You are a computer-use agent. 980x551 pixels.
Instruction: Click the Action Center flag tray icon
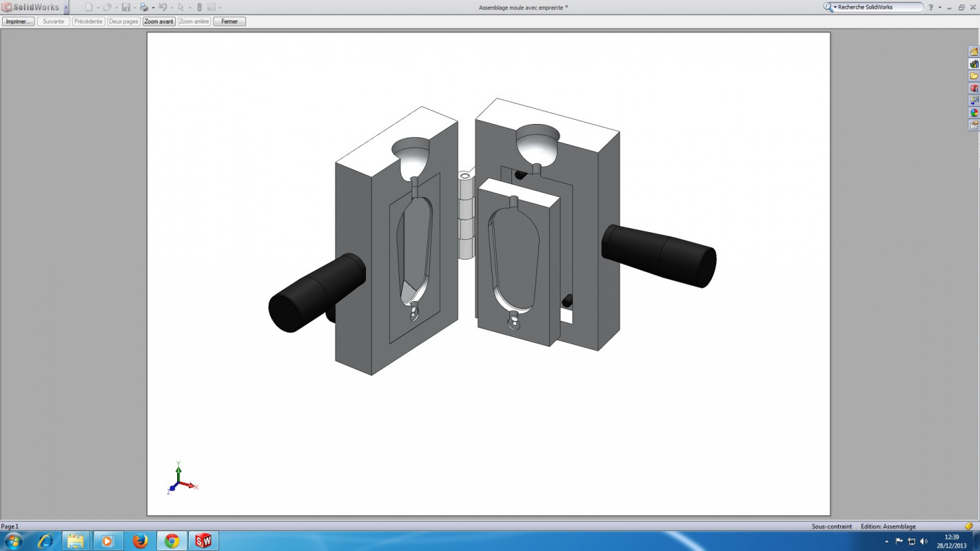click(x=899, y=541)
